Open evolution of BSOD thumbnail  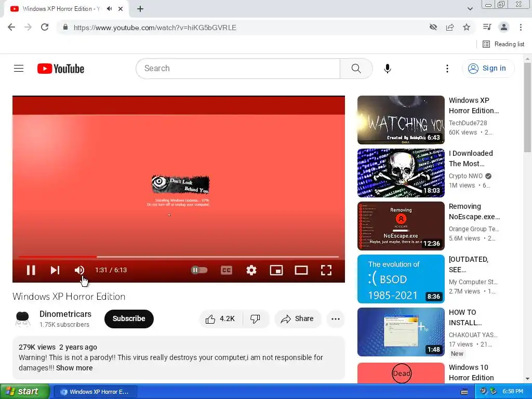pos(401,279)
